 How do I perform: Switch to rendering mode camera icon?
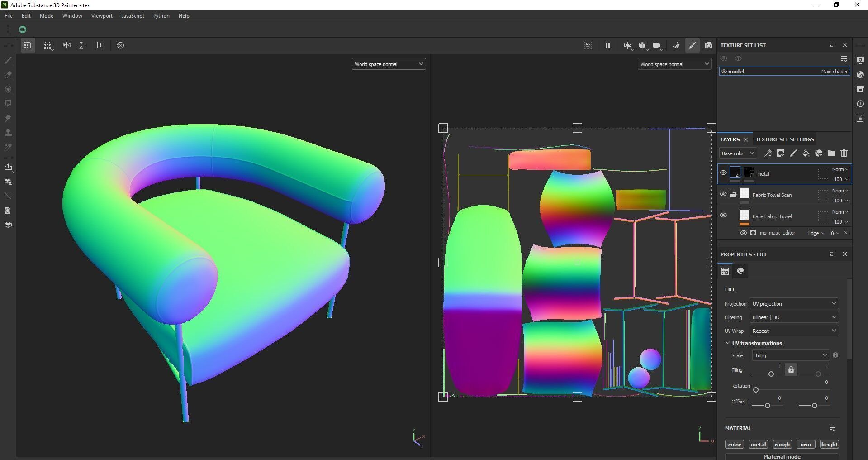coord(709,45)
